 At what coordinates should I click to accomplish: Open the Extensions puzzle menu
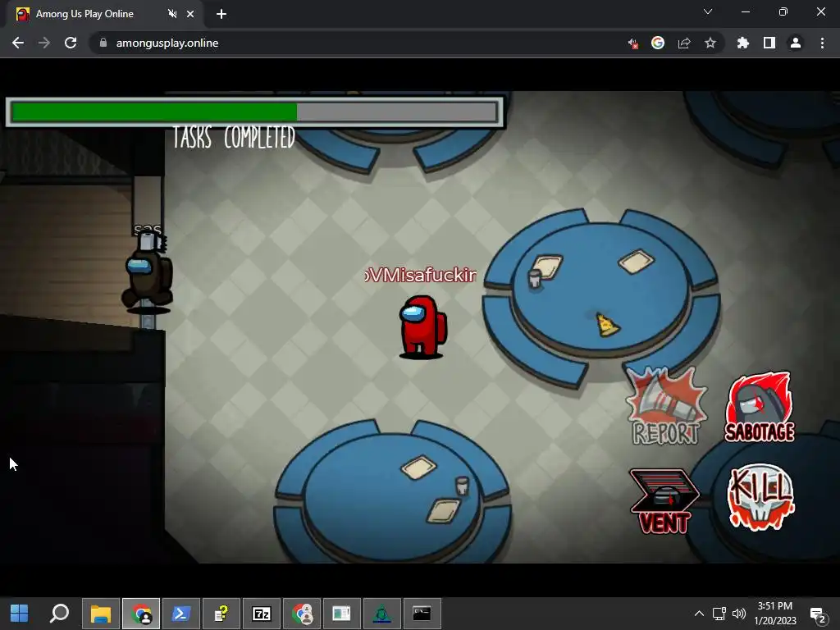click(743, 43)
